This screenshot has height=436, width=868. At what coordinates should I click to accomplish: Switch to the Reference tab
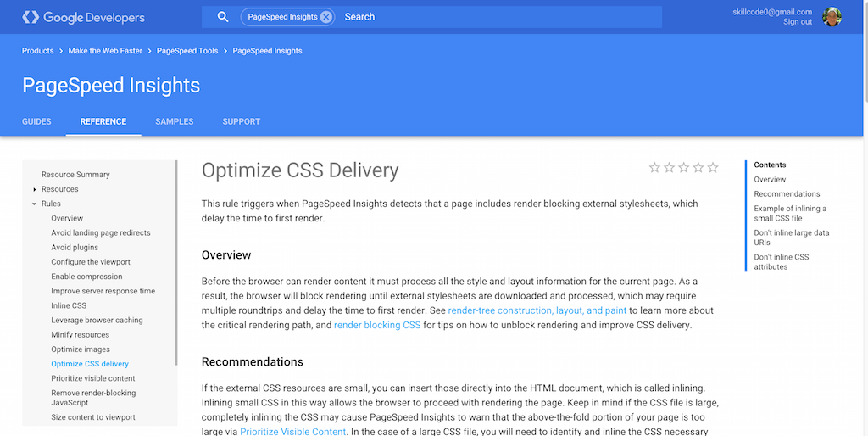click(103, 121)
